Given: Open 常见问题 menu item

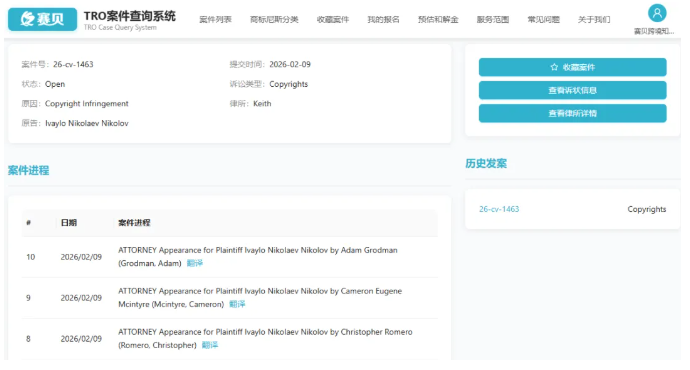Looking at the screenshot, I should (x=543, y=19).
